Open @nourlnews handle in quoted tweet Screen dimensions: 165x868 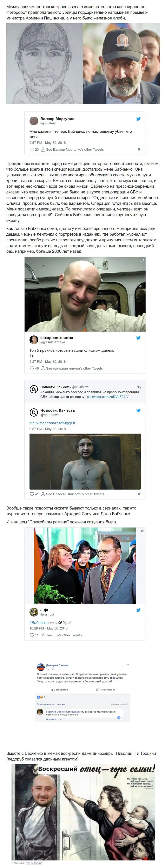point(80,387)
